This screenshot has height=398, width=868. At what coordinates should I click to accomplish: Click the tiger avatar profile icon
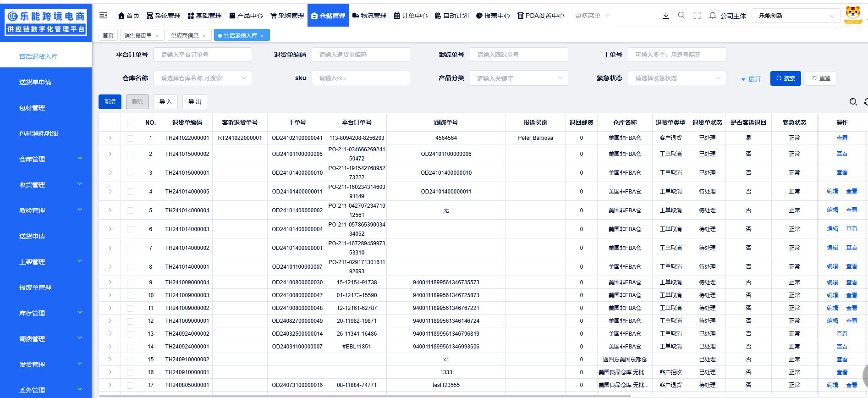[852, 15]
